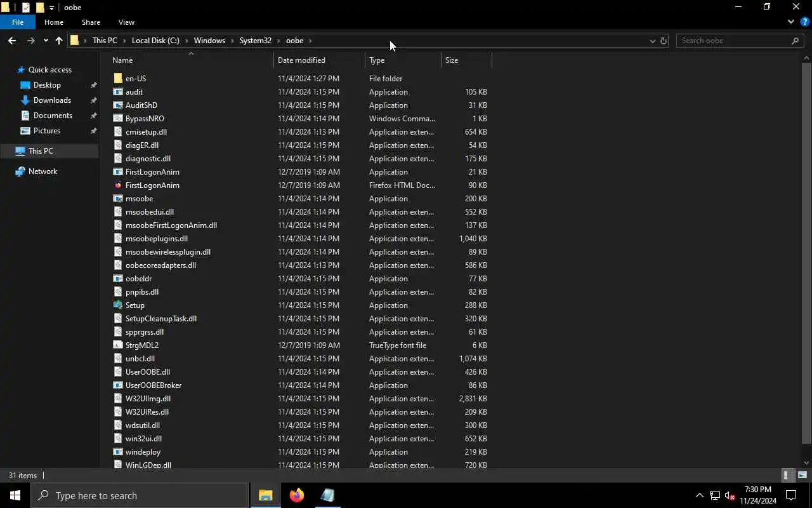Image resolution: width=812 pixels, height=508 pixels.
Task: Open the Start menu
Action: tap(15, 495)
